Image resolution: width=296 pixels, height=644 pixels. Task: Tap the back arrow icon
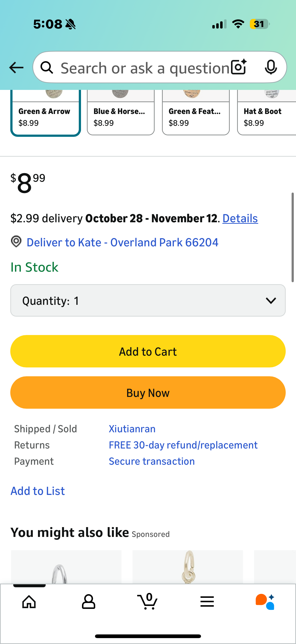pyautogui.click(x=16, y=68)
